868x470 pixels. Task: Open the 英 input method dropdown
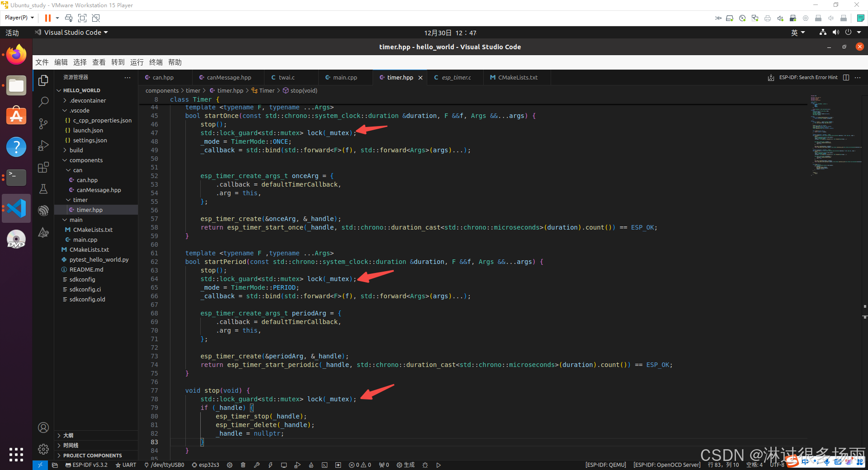click(x=798, y=33)
